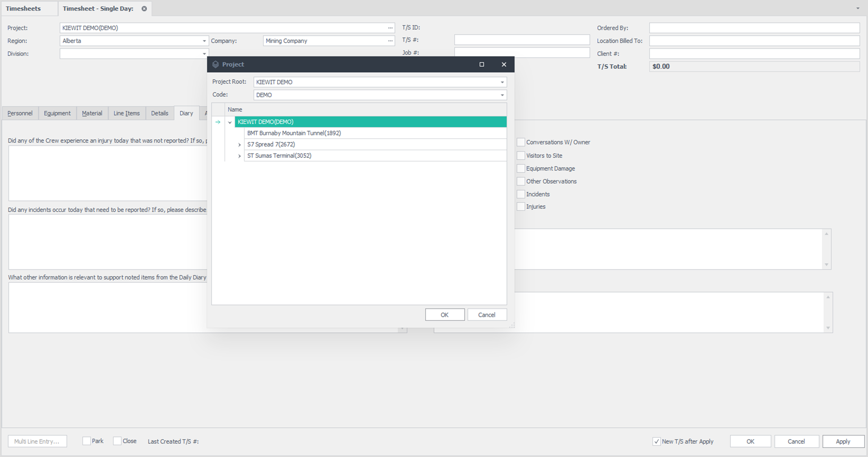Open the Line Items tab
This screenshot has height=457, width=868.
click(x=127, y=113)
